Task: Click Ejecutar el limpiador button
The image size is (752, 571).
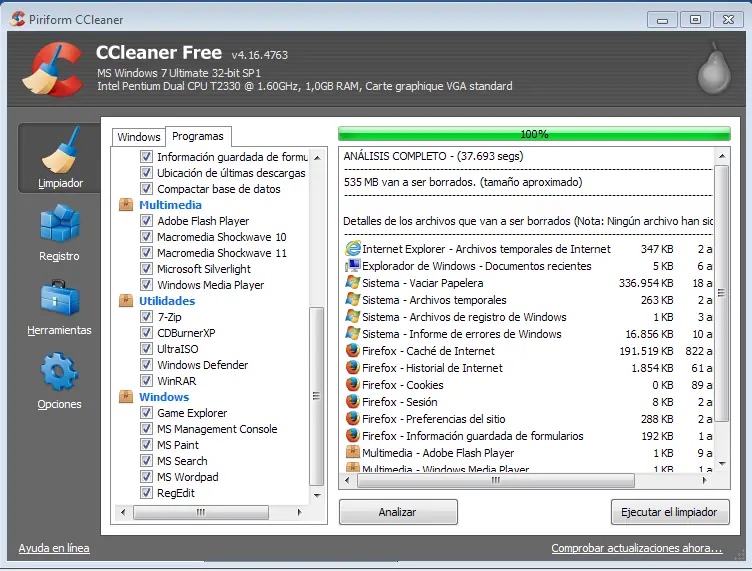Action: (x=670, y=512)
